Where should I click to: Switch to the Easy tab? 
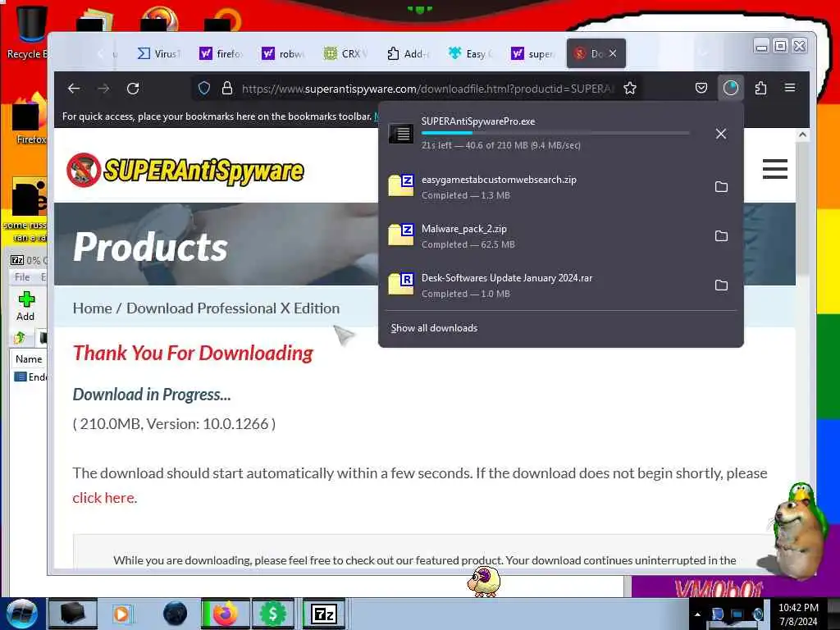coord(470,53)
